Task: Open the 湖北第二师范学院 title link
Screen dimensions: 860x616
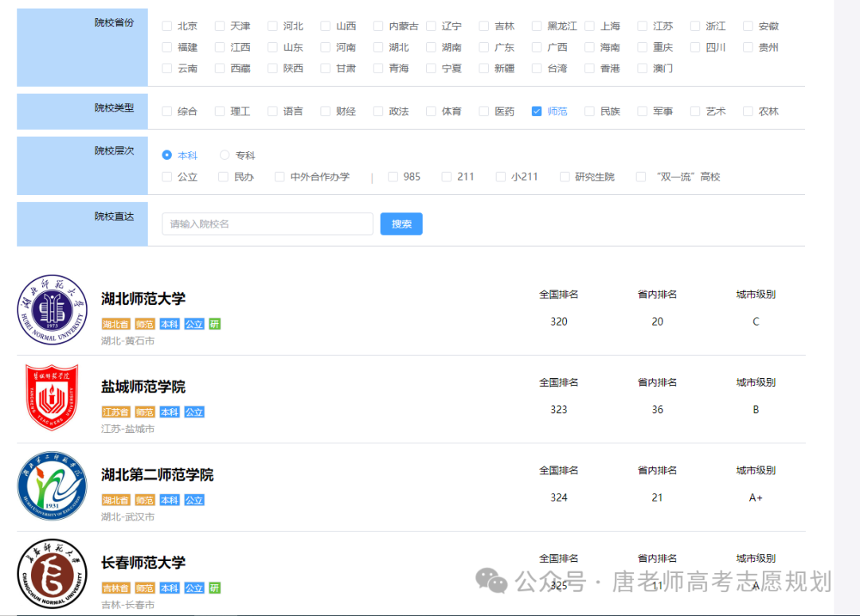Action: [x=158, y=474]
